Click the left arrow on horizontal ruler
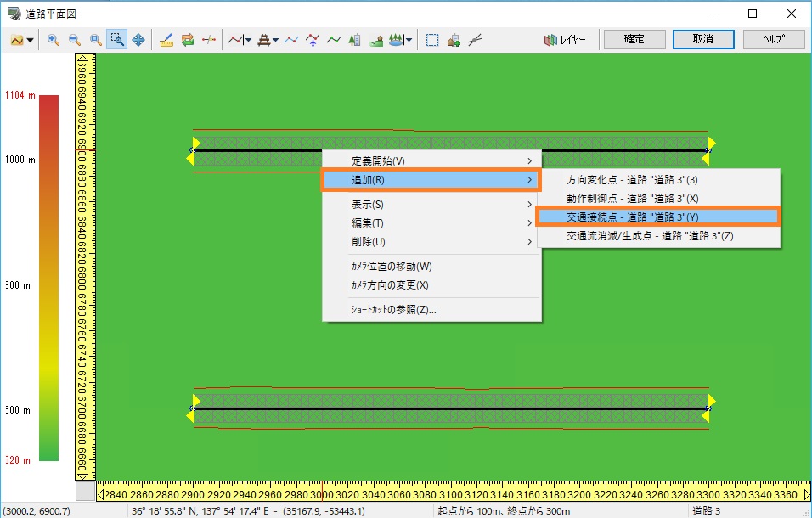The height and width of the screenshot is (518, 812). click(x=100, y=495)
